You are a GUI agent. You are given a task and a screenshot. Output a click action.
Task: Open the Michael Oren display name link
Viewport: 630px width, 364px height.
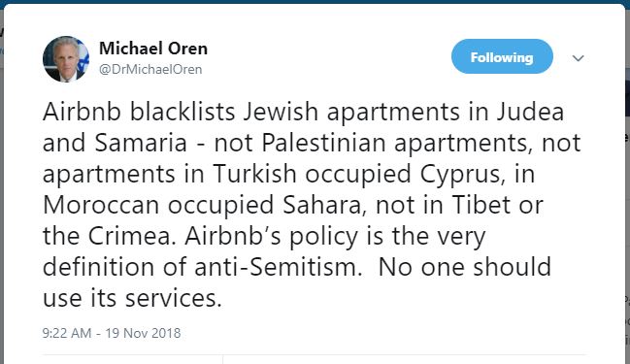point(153,49)
